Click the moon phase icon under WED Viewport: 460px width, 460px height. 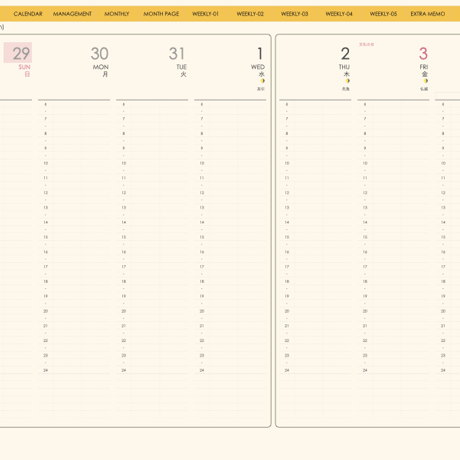click(x=263, y=81)
